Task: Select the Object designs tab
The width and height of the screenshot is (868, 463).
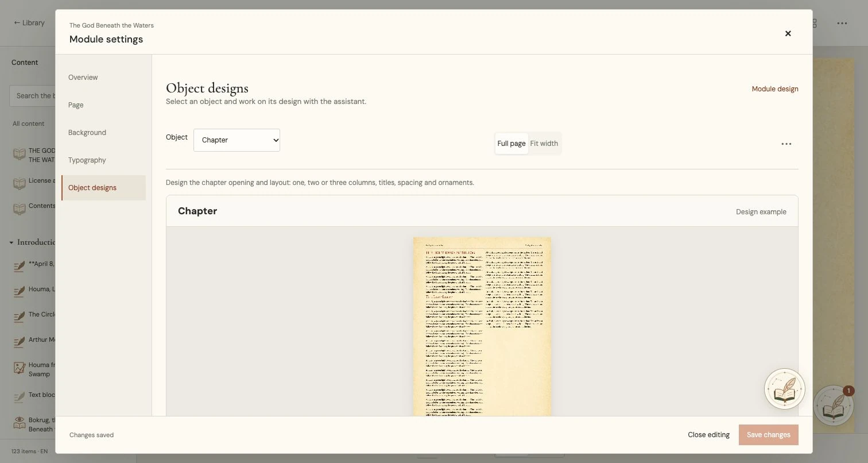Action: click(x=103, y=188)
